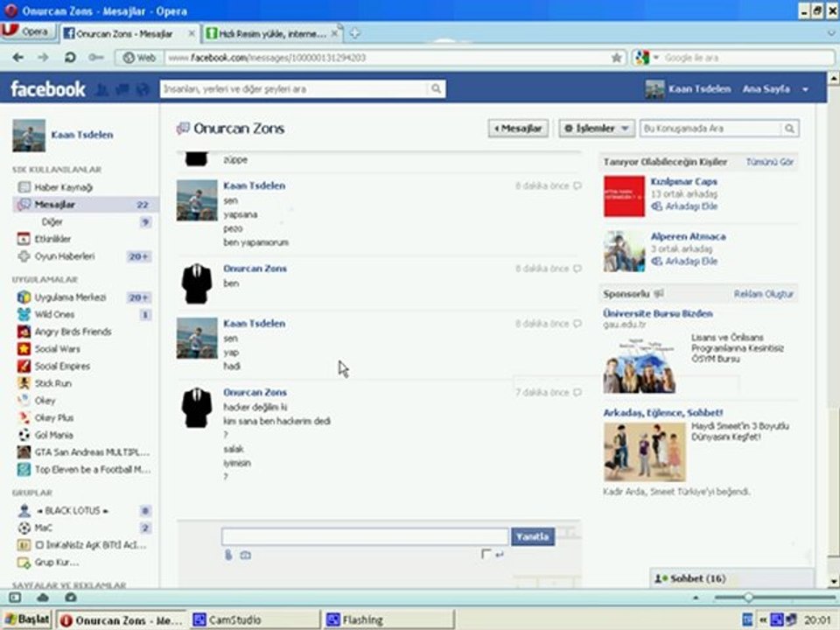Open the messages icon in Facebook header
The image size is (840, 630).
(122, 89)
